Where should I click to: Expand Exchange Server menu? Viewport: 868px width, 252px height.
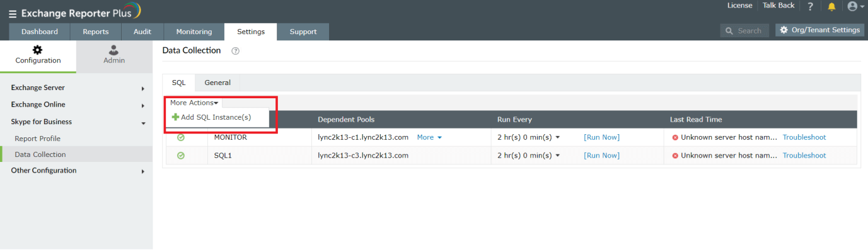tap(76, 88)
